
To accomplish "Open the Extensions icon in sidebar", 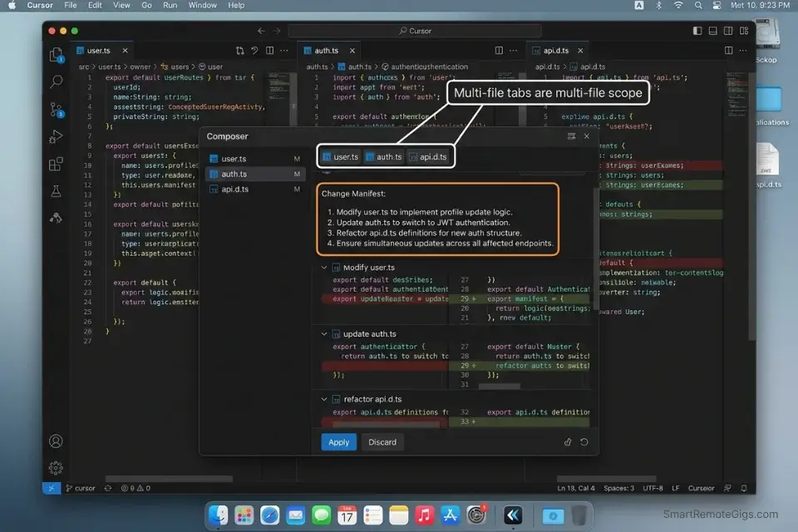I will coord(56,164).
